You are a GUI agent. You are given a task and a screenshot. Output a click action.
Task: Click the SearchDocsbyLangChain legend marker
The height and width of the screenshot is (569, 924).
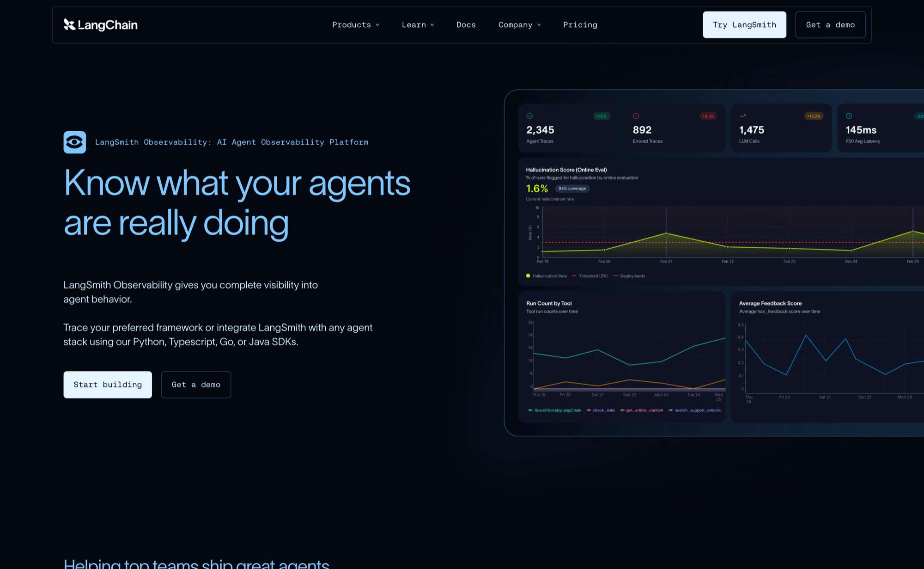(530, 410)
